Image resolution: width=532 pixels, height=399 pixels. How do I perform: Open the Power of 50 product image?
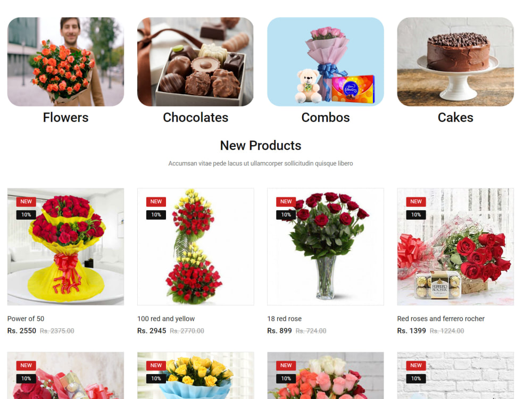tap(65, 247)
